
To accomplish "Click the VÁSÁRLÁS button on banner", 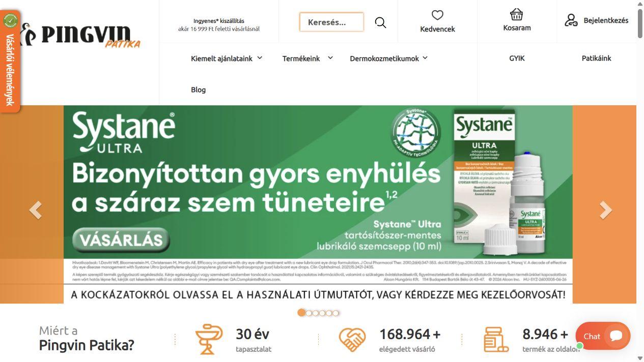I will [x=121, y=240].
